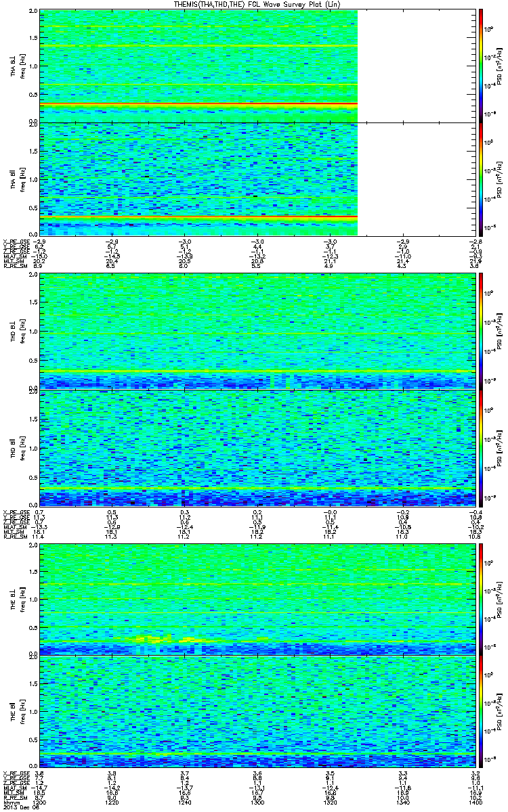Image resolution: width=508 pixels, height=812 pixels.
Task: Click the 1240 time tick label
Action: (184, 803)
